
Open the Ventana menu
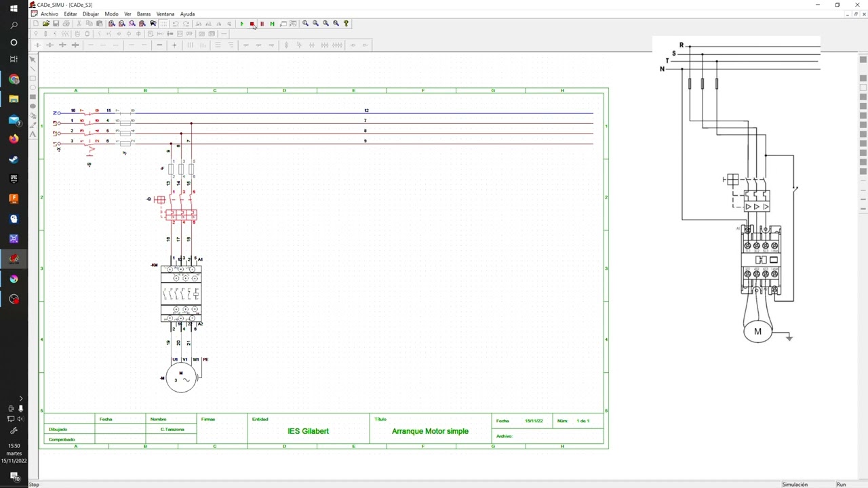point(165,14)
